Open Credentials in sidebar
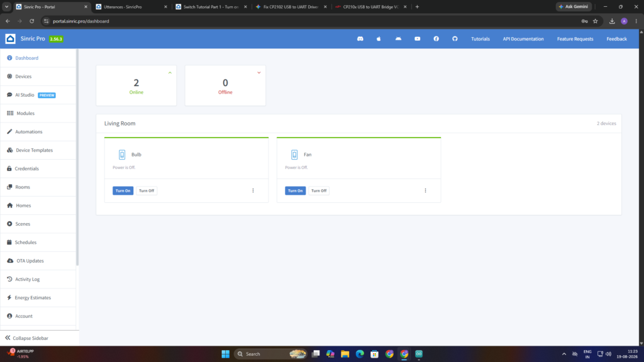The height and width of the screenshot is (362, 644). pos(38,168)
